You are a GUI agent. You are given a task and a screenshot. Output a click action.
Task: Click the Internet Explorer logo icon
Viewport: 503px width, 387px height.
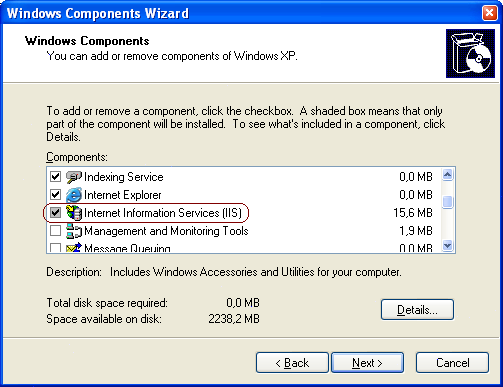74,195
